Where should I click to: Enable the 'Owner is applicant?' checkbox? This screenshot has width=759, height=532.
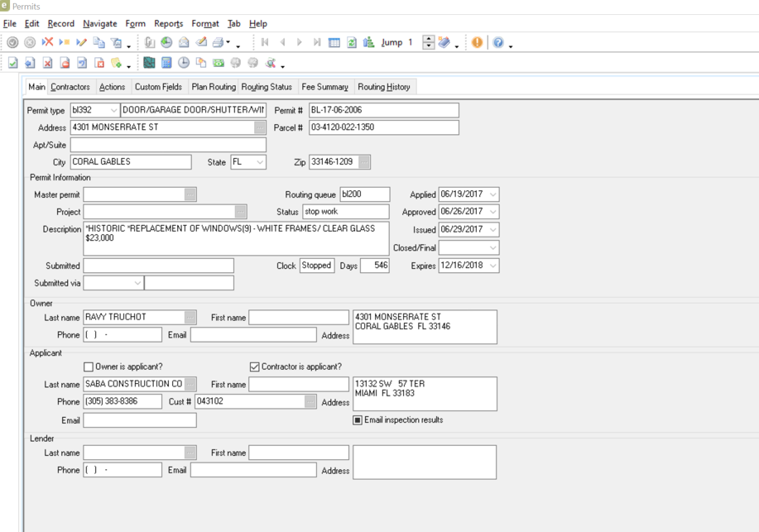tap(89, 367)
